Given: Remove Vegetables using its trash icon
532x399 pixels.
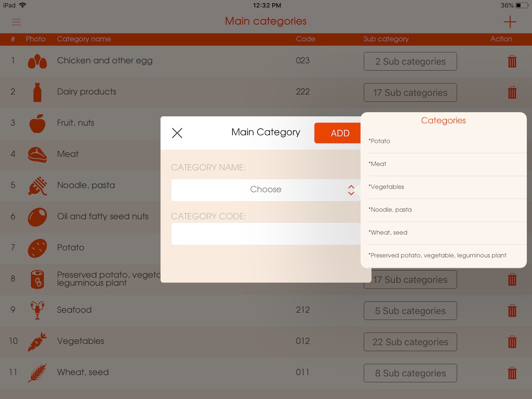Looking at the screenshot, I should pyautogui.click(x=512, y=342).
